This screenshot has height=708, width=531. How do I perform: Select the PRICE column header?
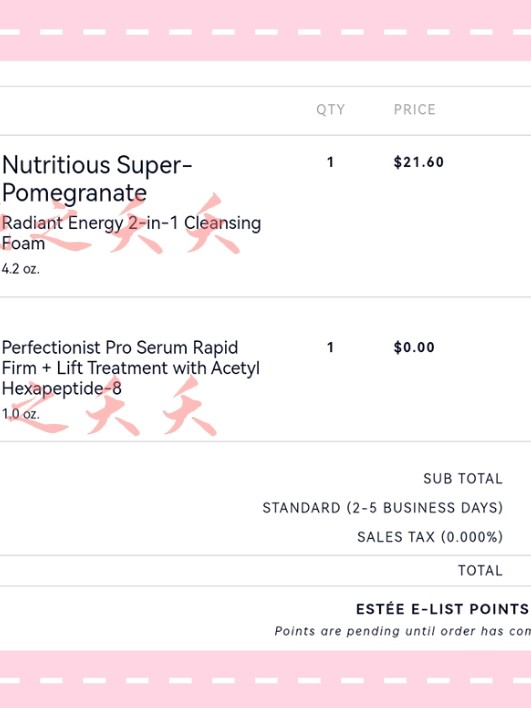coord(415,109)
